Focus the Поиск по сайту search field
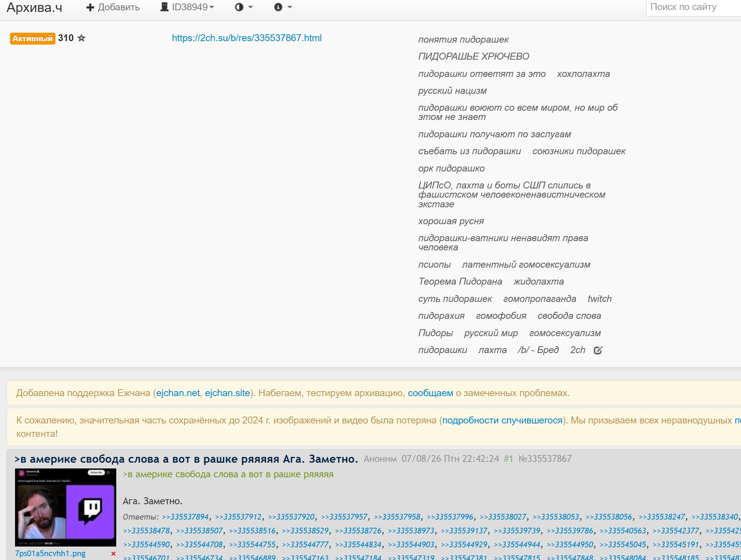The image size is (741, 560). (x=693, y=7)
